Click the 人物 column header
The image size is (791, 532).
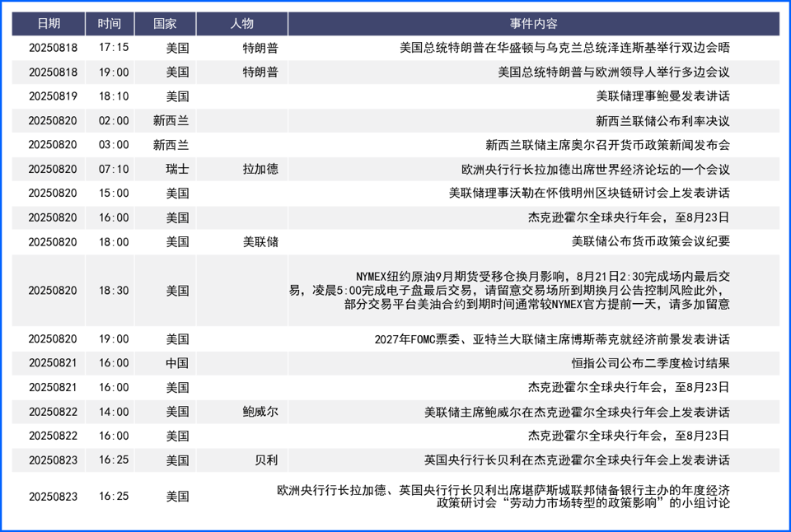(x=241, y=24)
